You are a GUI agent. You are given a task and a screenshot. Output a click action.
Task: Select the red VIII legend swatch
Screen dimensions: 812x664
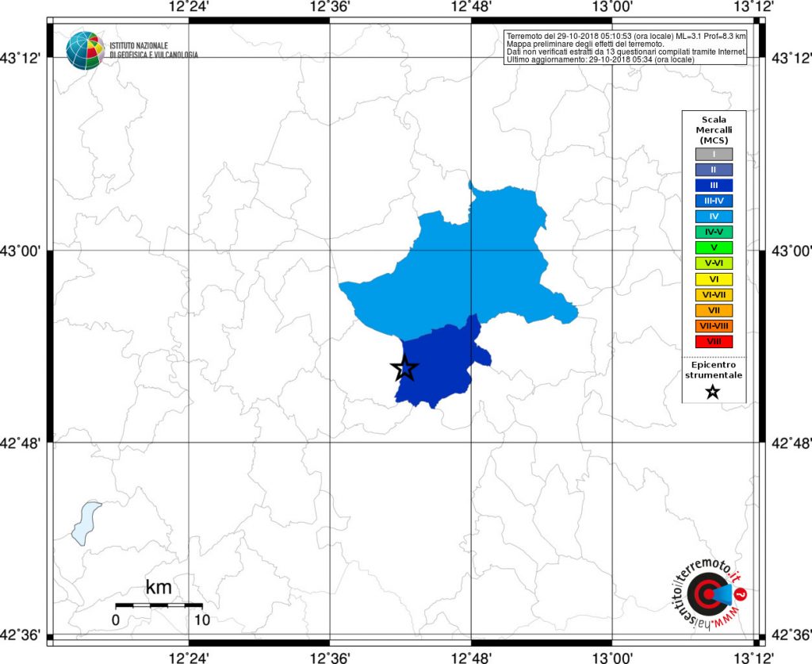point(713,341)
